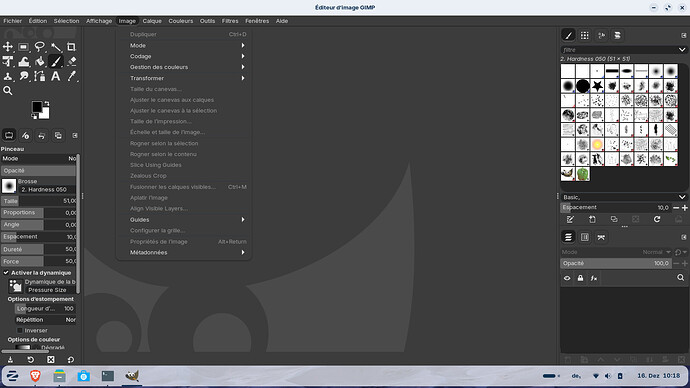Select the Color Picker eyedropper tool
This screenshot has height=388, width=690.
72,76
